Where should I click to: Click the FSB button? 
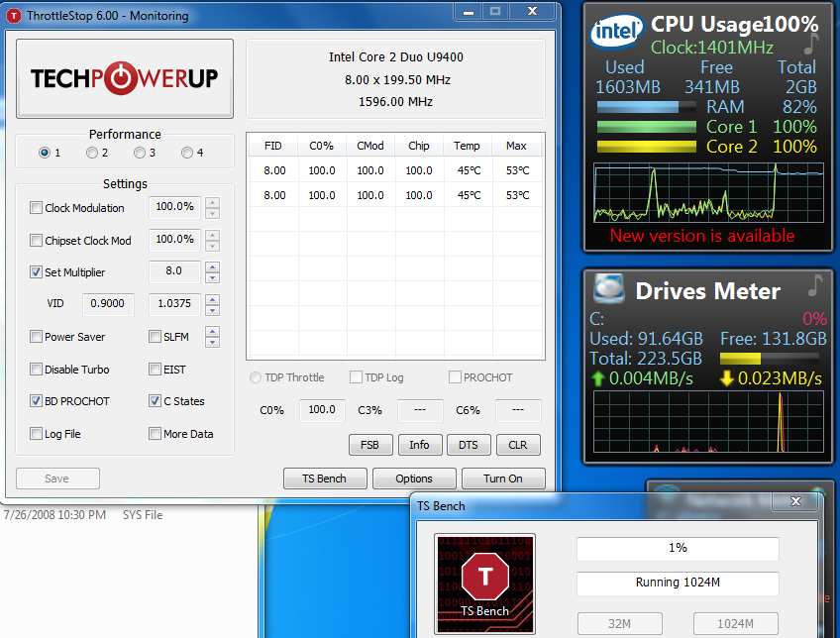click(x=370, y=445)
